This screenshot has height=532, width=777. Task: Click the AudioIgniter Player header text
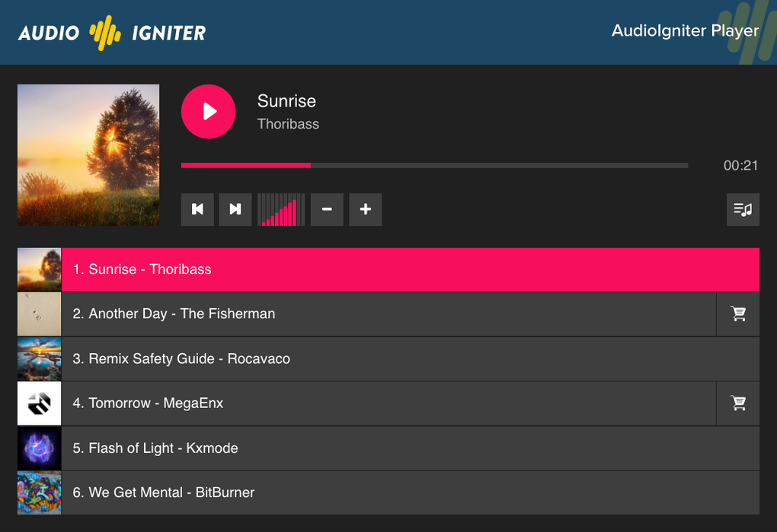pyautogui.click(x=684, y=31)
